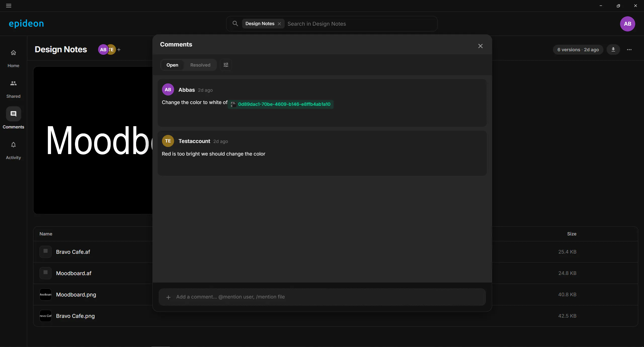Click the Moodboard preview image

click(93, 140)
